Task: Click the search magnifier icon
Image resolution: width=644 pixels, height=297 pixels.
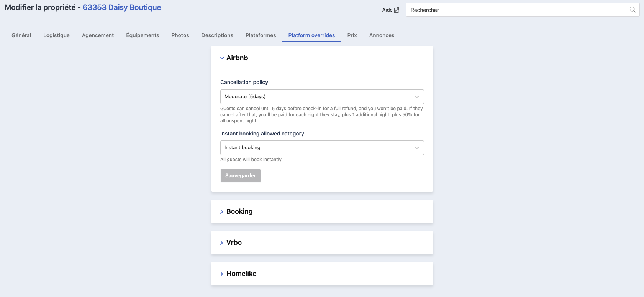Action: 633,10
